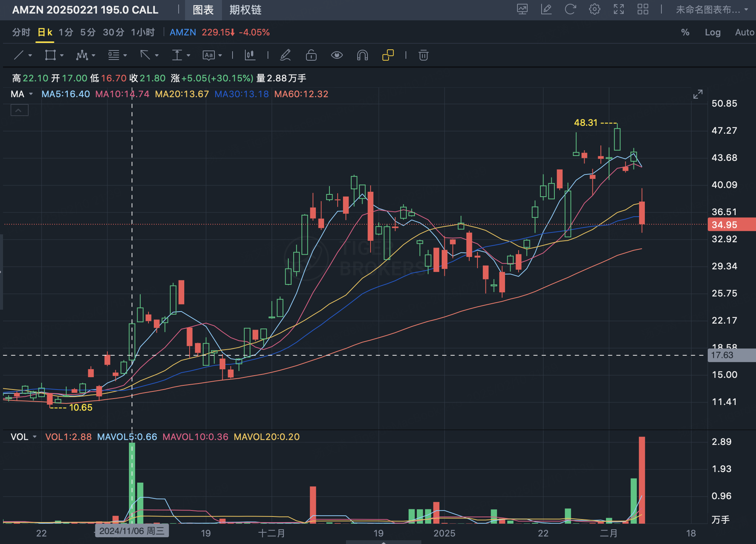Click the horizontal scrollbar handle at bottom

tap(383, 542)
